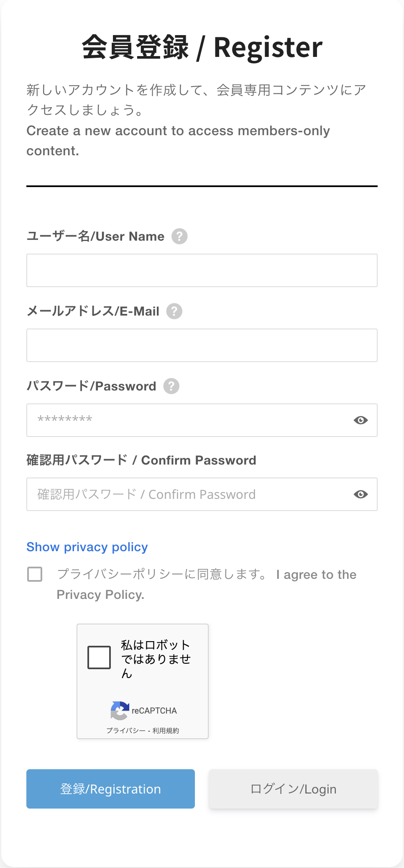Viewport: 404px width, 868px height.
Task: Click the E-Mail help question icon
Action: [174, 311]
